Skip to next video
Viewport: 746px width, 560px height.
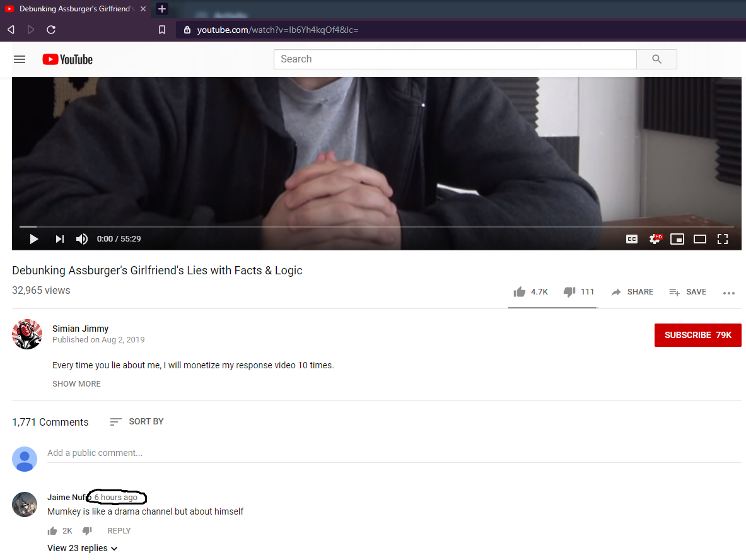59,239
